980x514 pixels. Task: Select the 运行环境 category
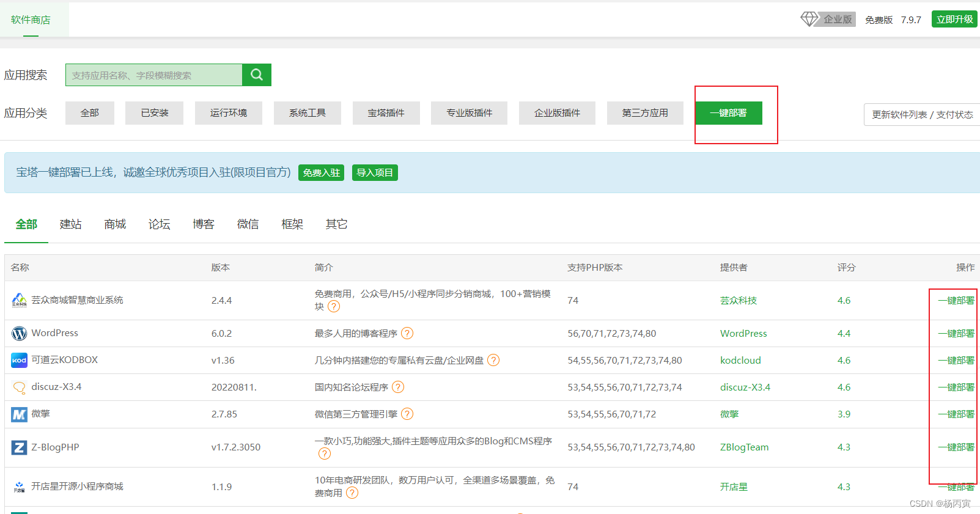(229, 113)
